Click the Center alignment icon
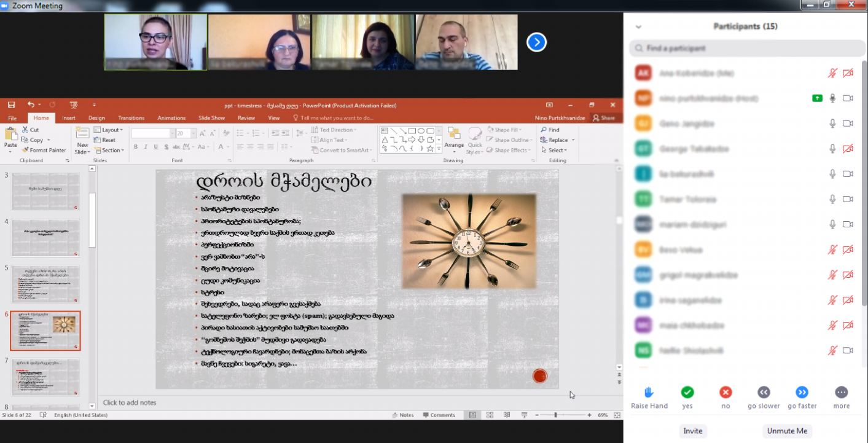Viewport: 868px width, 443px height. [251, 147]
